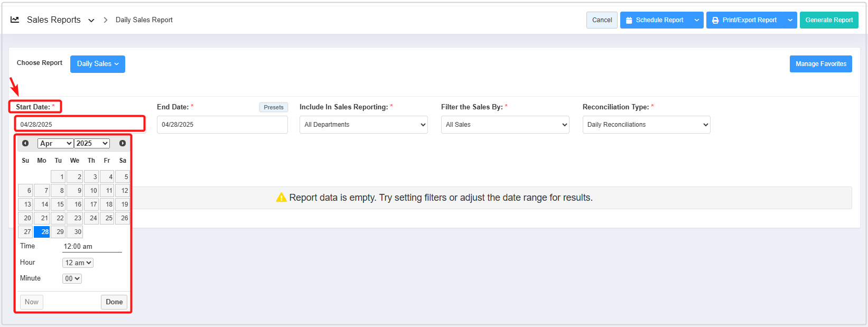Click the Generate Report button
The height and width of the screenshot is (327, 868).
pyautogui.click(x=828, y=20)
